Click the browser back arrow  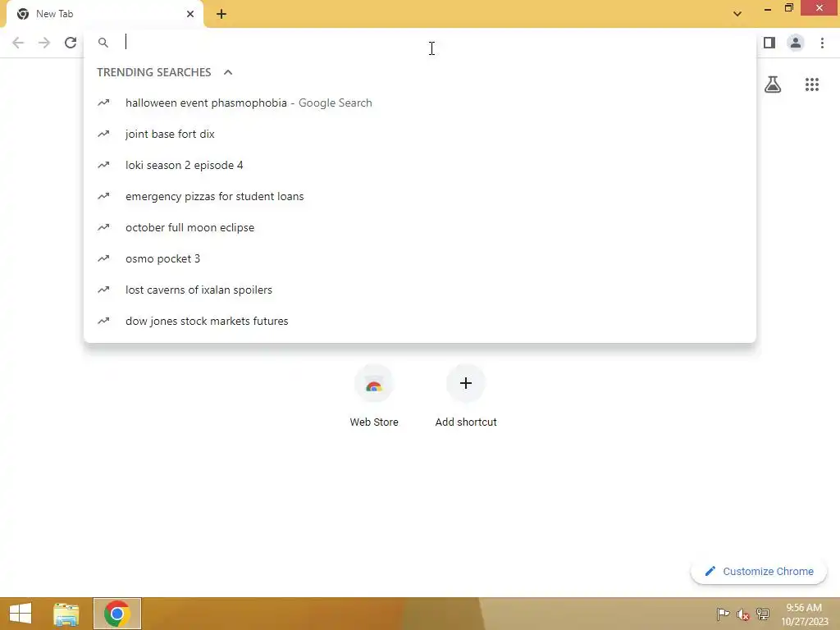[18, 43]
